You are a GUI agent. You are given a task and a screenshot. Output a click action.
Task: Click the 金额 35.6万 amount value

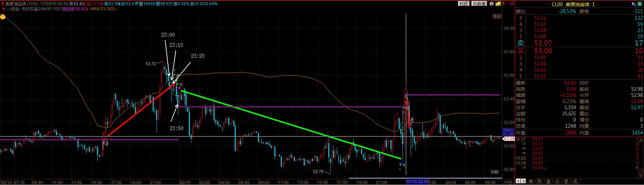coord(569,114)
